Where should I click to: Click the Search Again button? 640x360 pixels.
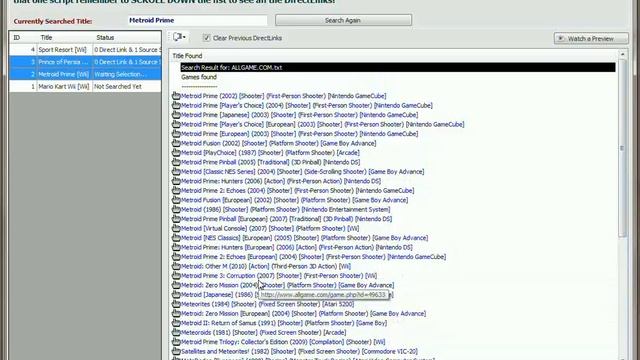[343, 20]
